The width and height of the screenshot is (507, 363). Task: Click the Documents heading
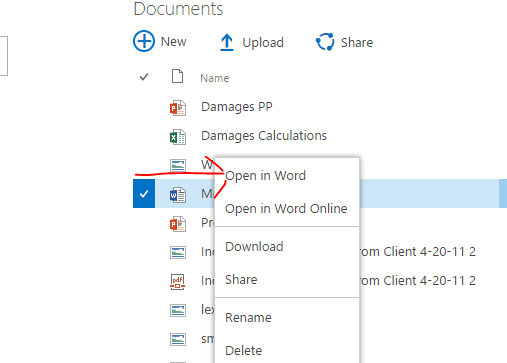pyautogui.click(x=178, y=9)
